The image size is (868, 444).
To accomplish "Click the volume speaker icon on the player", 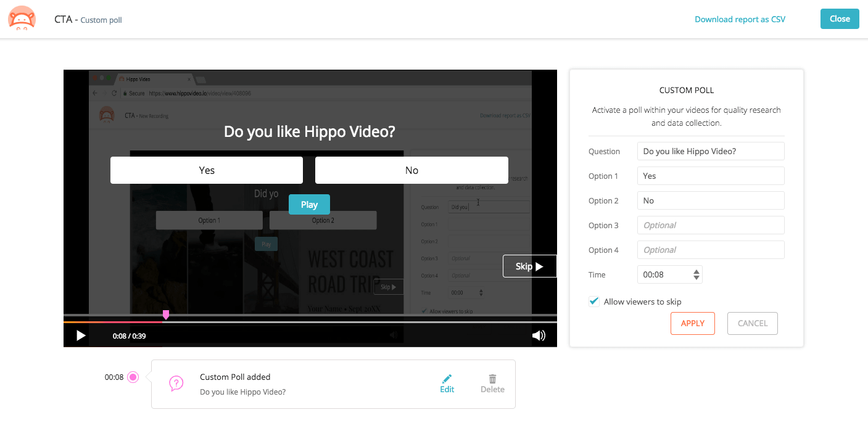I will (x=539, y=335).
